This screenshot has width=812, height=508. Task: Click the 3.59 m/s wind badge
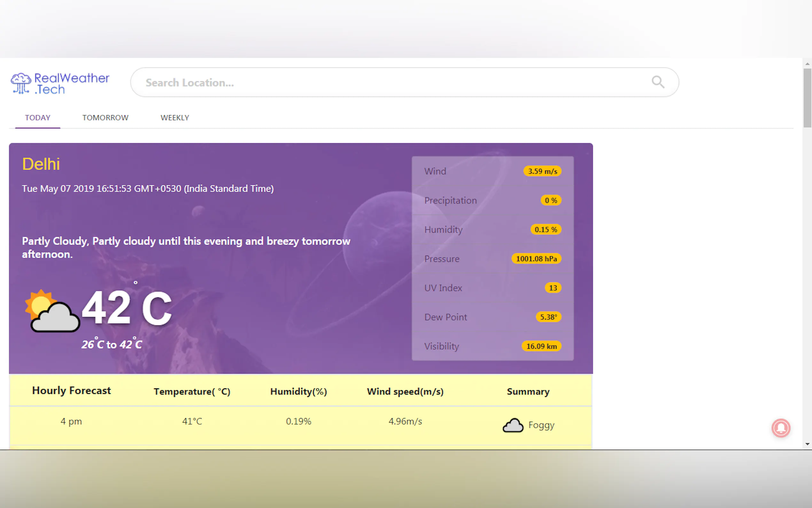[x=542, y=171]
